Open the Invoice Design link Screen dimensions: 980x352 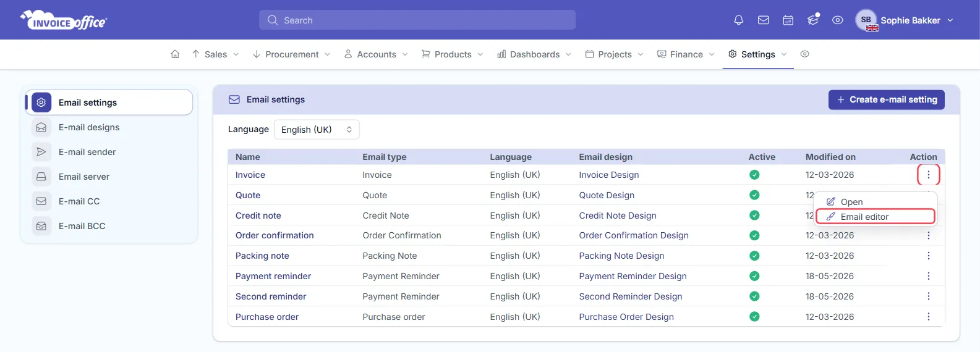(609, 175)
